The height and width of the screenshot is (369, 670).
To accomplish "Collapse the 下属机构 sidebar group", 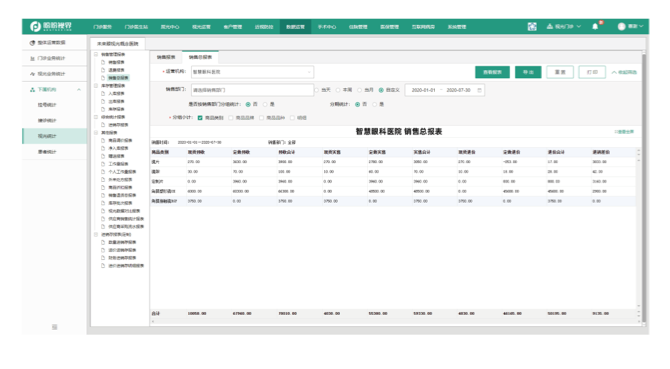I will 79,90.
